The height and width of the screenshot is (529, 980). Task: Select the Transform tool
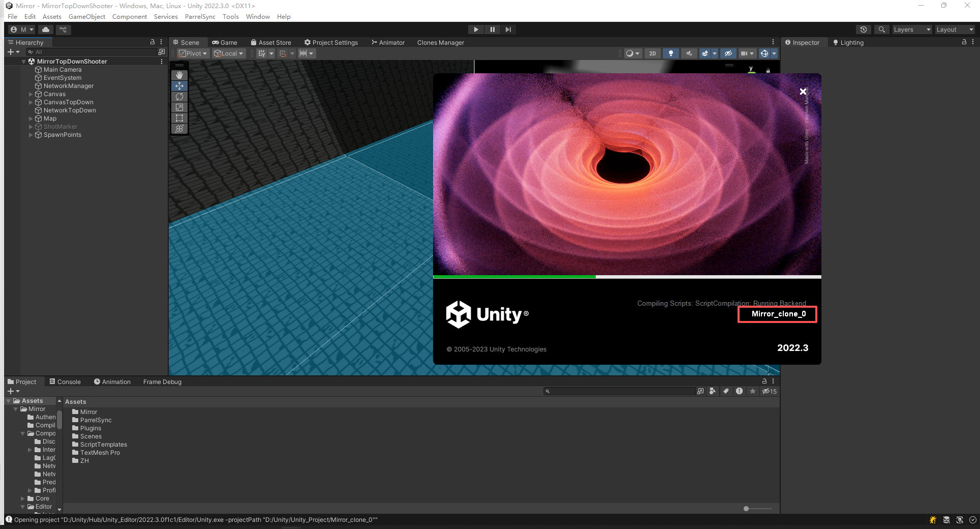pyautogui.click(x=179, y=129)
